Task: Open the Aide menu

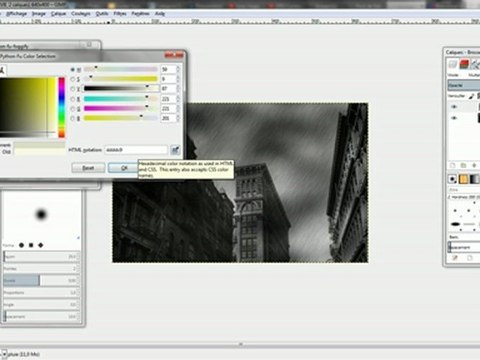Action: click(x=160, y=14)
